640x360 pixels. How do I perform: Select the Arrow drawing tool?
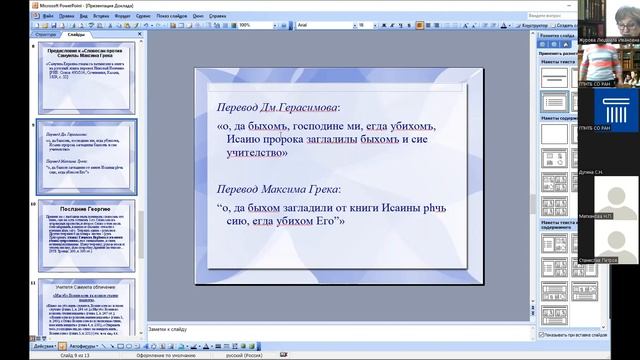pos(112,346)
